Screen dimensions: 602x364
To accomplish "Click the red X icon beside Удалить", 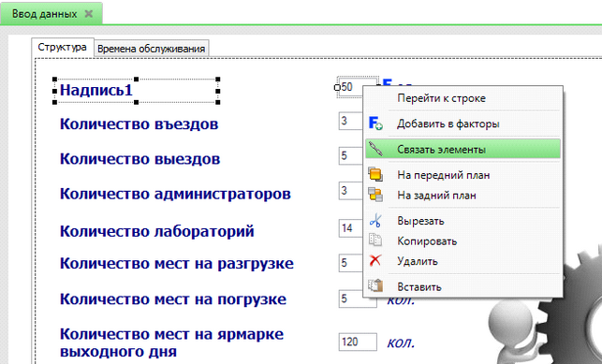I will (x=375, y=260).
